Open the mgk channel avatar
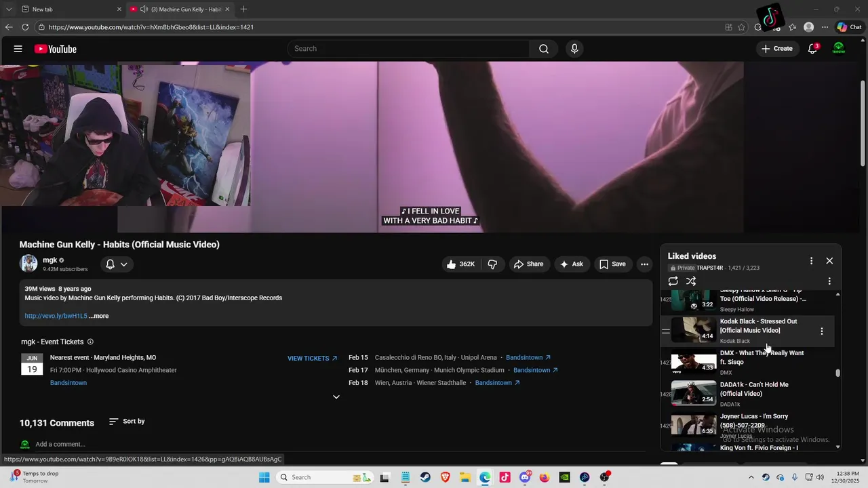The width and height of the screenshot is (868, 488). [x=28, y=264]
